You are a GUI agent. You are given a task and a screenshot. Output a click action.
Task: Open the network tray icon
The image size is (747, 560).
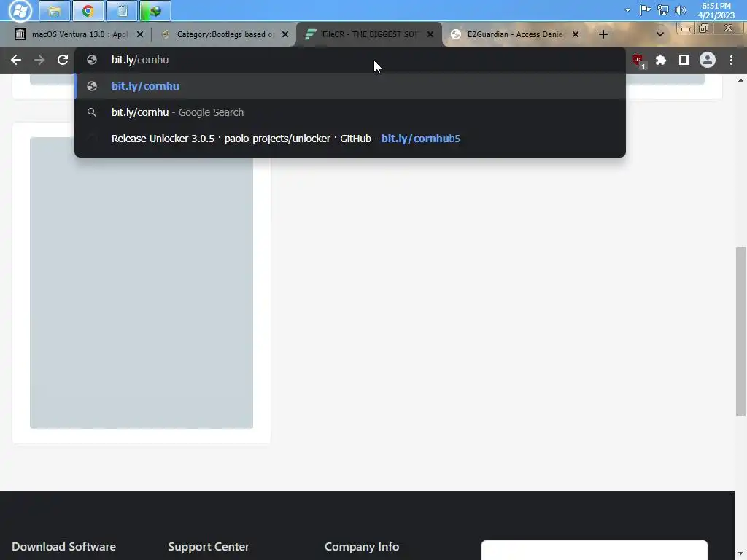[662, 10]
